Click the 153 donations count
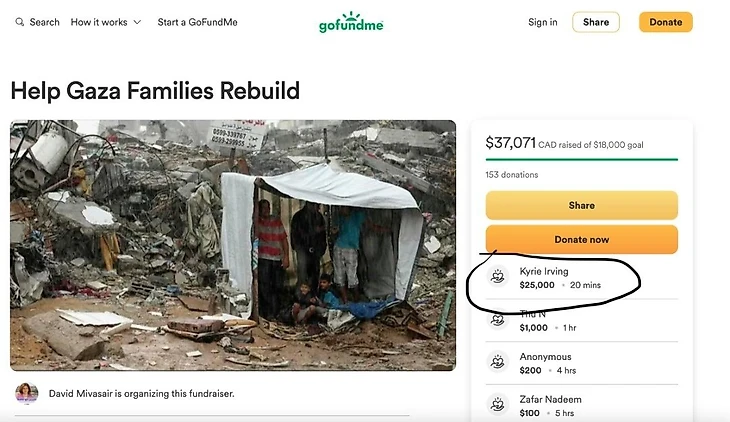 pos(511,175)
